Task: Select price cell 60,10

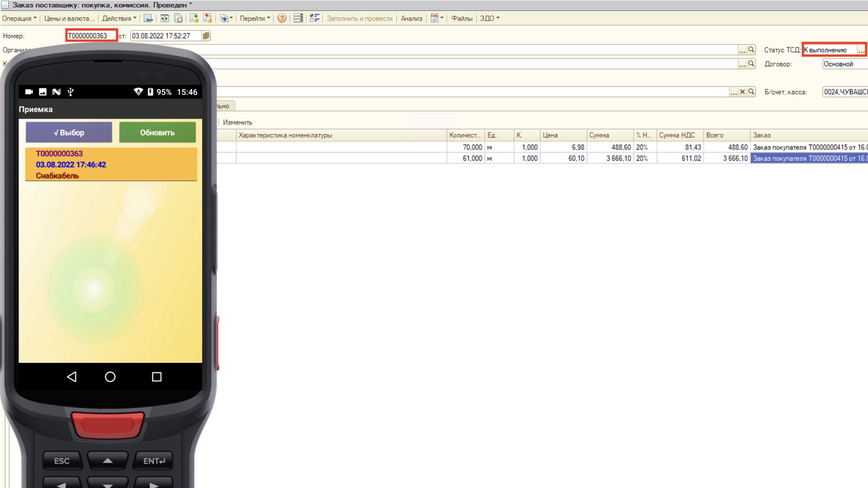Action: click(563, 159)
